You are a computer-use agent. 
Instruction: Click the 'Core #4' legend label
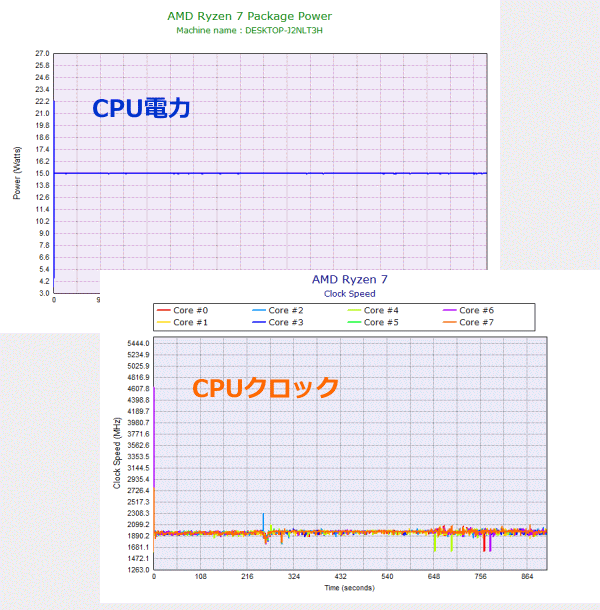pyautogui.click(x=381, y=310)
